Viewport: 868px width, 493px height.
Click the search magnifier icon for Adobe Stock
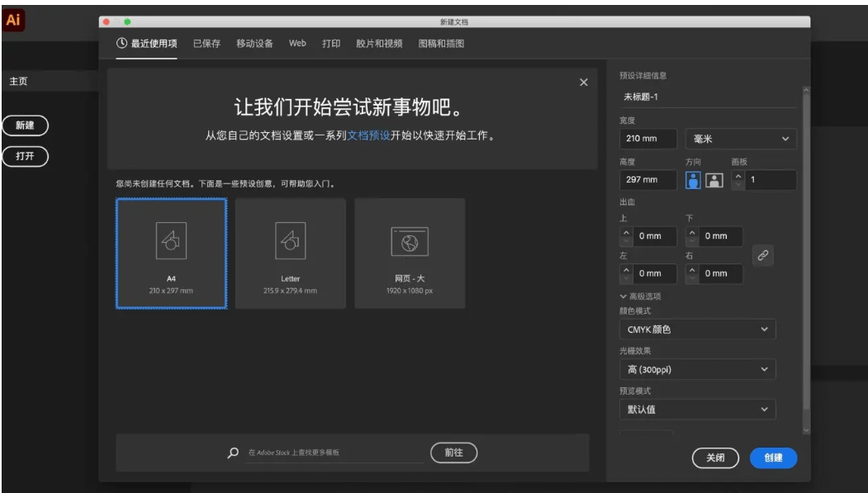point(233,453)
